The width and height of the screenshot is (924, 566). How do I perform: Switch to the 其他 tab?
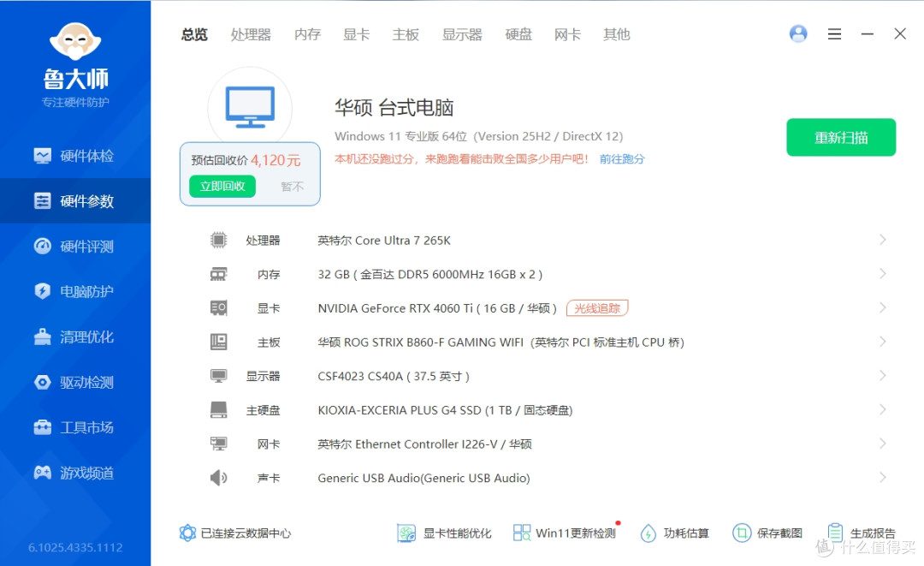[617, 35]
